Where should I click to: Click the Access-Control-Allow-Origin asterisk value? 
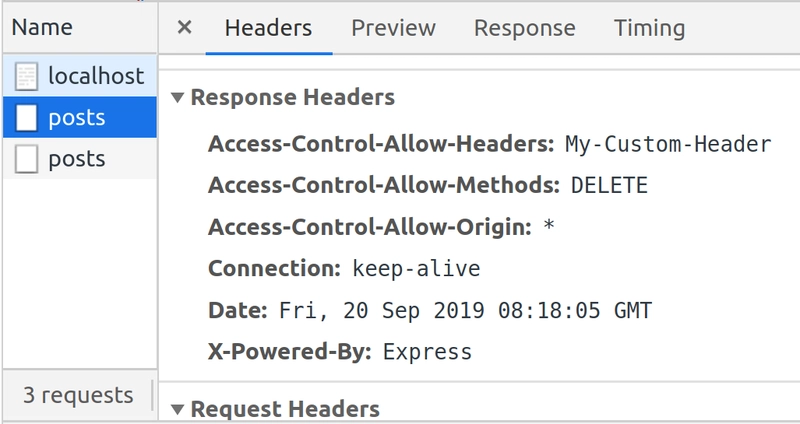tap(549, 225)
